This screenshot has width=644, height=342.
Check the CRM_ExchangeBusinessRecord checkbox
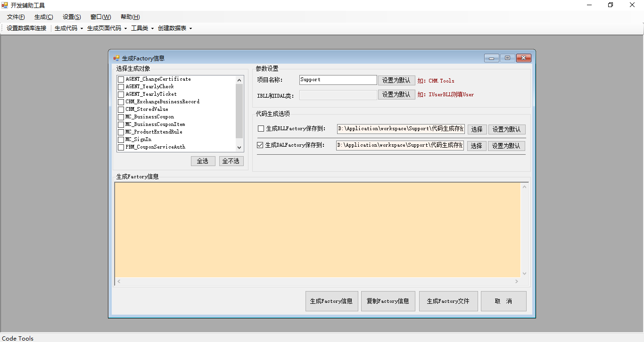(x=121, y=102)
